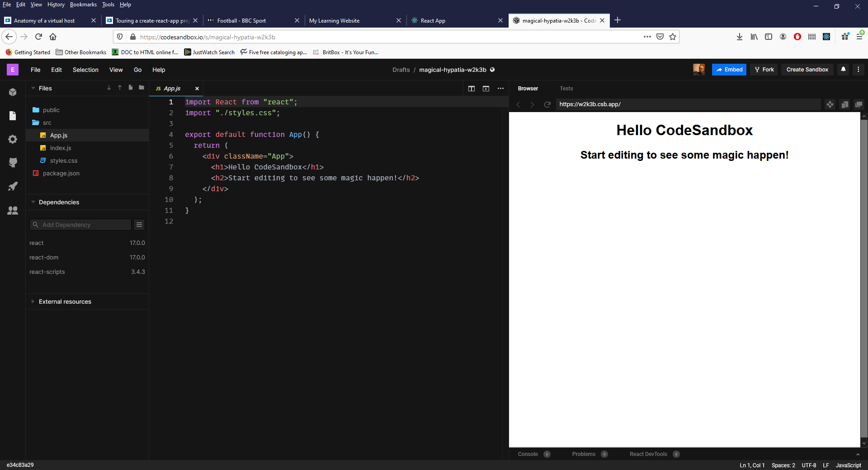Screen dimensions: 868x470
Task: Open the Live collaboration people icon
Action: click(13, 210)
